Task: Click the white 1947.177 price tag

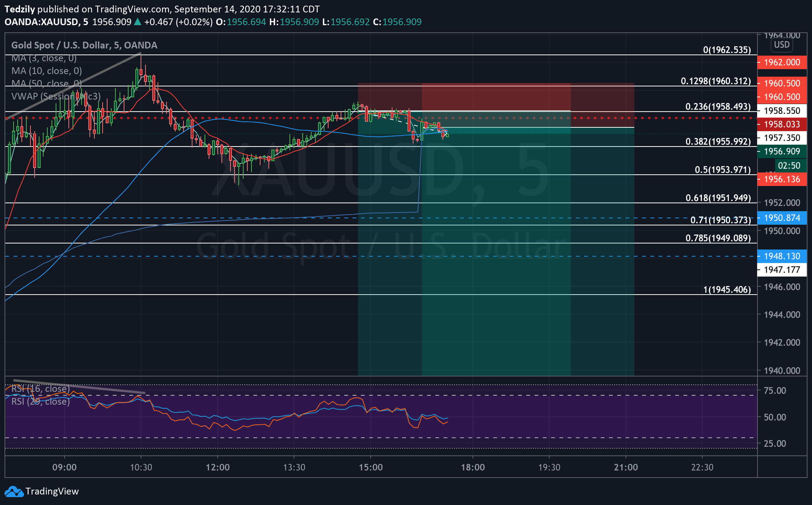Action: point(782,270)
